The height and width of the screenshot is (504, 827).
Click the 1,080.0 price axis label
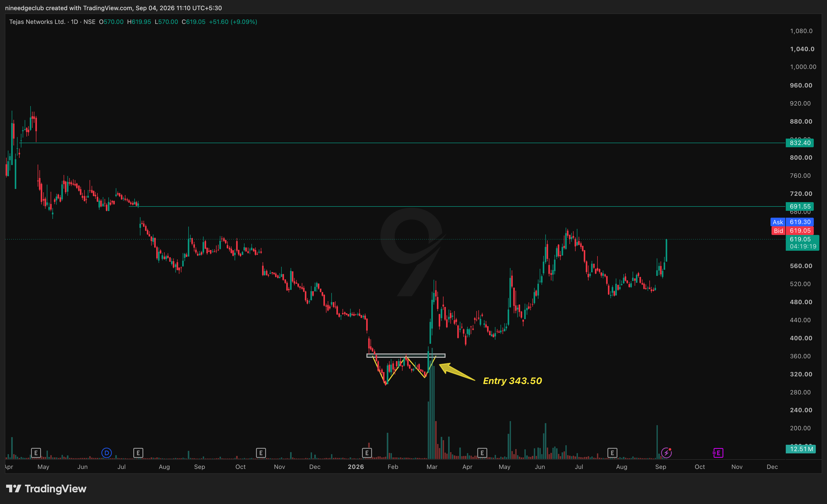(801, 31)
